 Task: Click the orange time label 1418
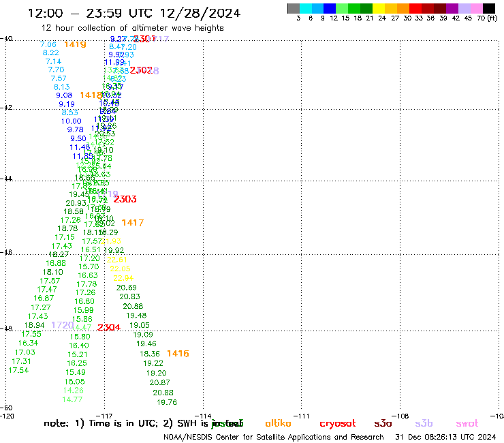pos(91,95)
